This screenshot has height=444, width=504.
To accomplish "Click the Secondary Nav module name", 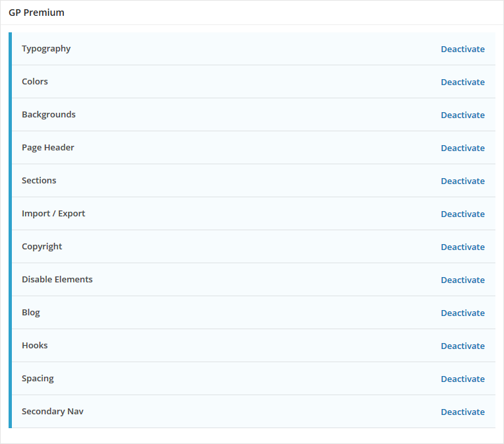I will [53, 412].
